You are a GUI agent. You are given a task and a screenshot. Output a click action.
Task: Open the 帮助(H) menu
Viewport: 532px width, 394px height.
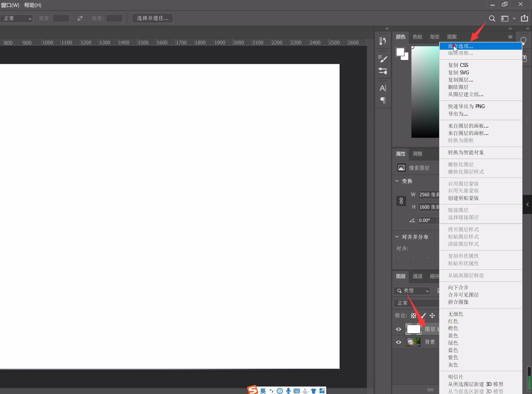coord(32,5)
